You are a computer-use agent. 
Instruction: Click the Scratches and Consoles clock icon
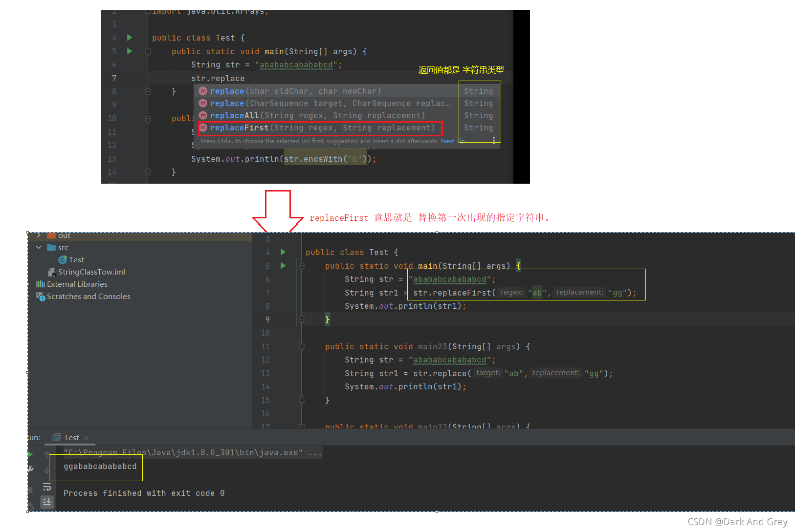click(41, 297)
